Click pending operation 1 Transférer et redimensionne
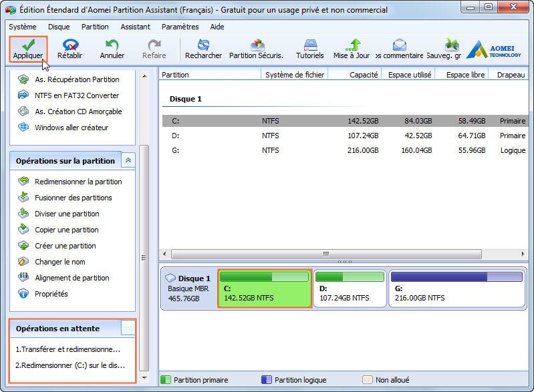 [68, 349]
